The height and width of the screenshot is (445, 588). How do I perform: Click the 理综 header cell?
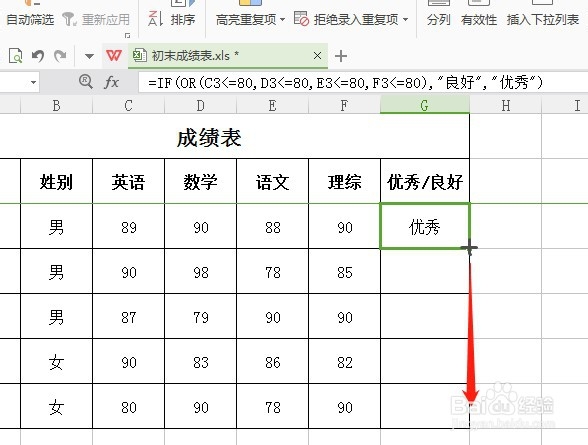click(344, 182)
